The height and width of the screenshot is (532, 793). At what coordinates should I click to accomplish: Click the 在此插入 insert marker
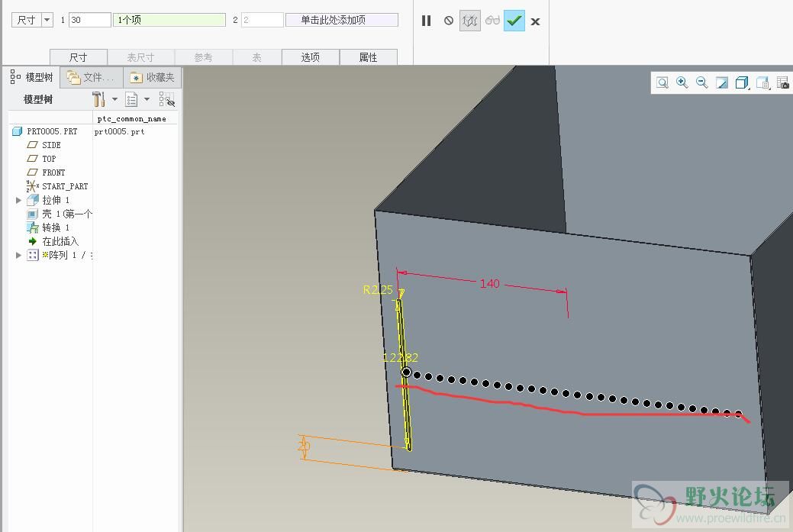click(53, 241)
